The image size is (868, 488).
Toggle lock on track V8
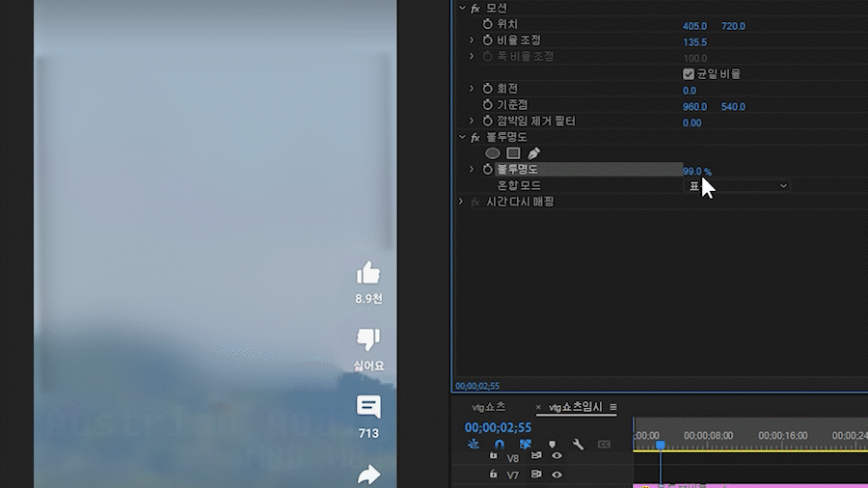[x=493, y=455]
